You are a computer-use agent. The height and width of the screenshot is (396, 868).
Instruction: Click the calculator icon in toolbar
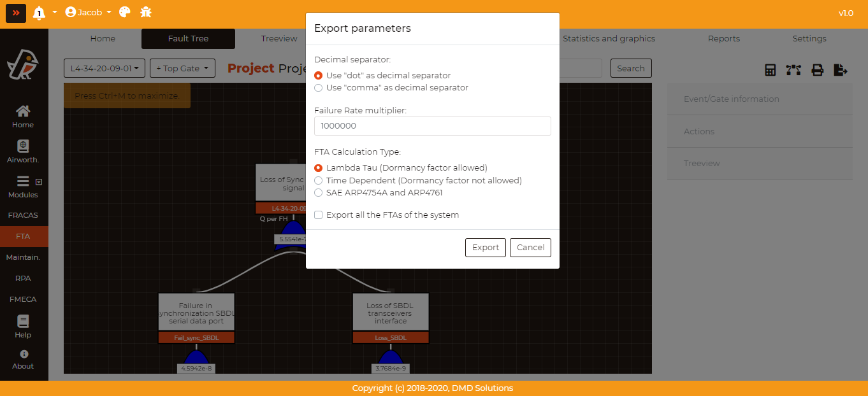click(770, 70)
